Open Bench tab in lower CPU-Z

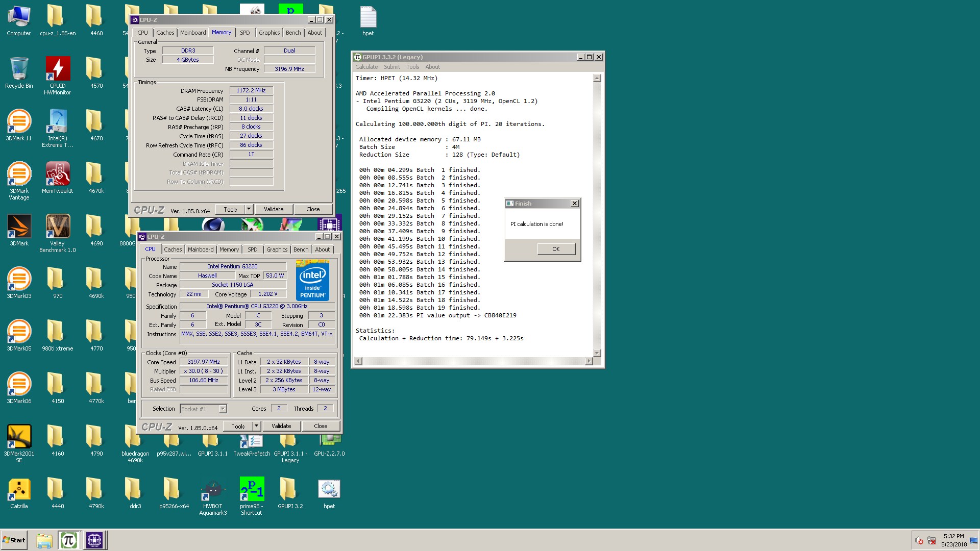[x=301, y=249]
